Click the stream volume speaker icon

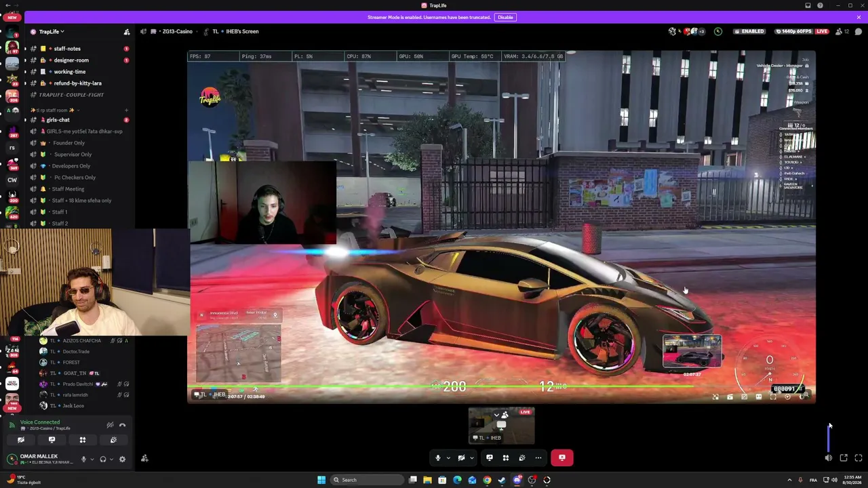click(829, 458)
